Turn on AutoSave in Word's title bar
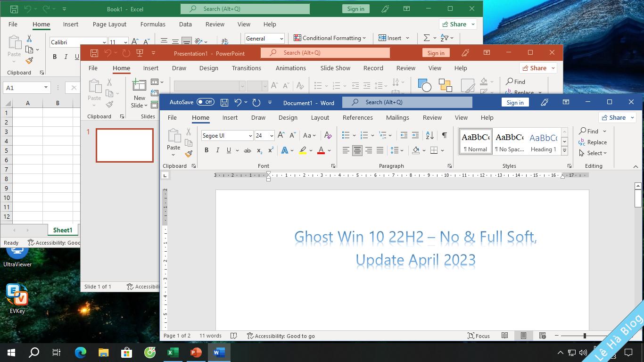The width and height of the screenshot is (644, 362). 205,102
